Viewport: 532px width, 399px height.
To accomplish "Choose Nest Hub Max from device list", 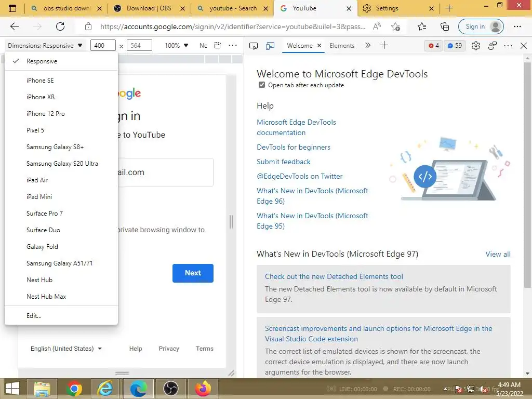I will [61, 297].
